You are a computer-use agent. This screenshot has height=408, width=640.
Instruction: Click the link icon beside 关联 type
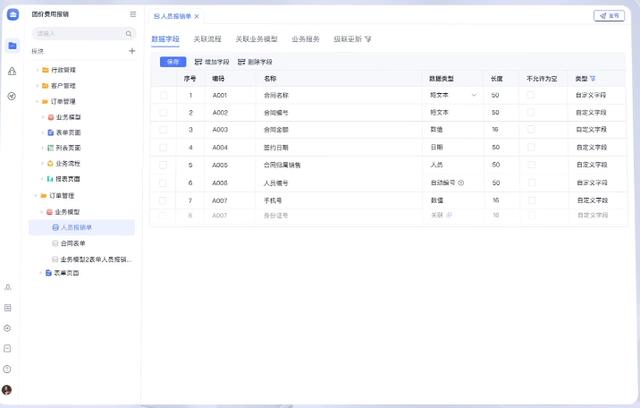click(x=449, y=215)
